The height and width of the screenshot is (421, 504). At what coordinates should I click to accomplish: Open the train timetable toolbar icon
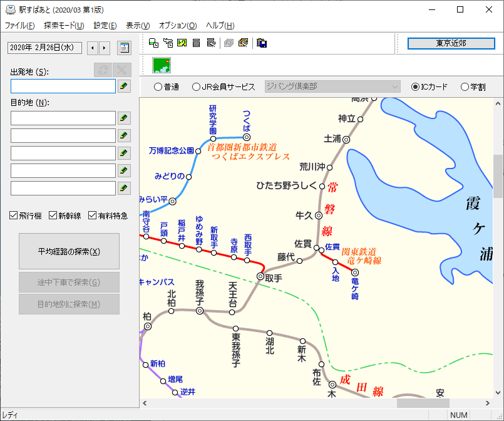153,43
